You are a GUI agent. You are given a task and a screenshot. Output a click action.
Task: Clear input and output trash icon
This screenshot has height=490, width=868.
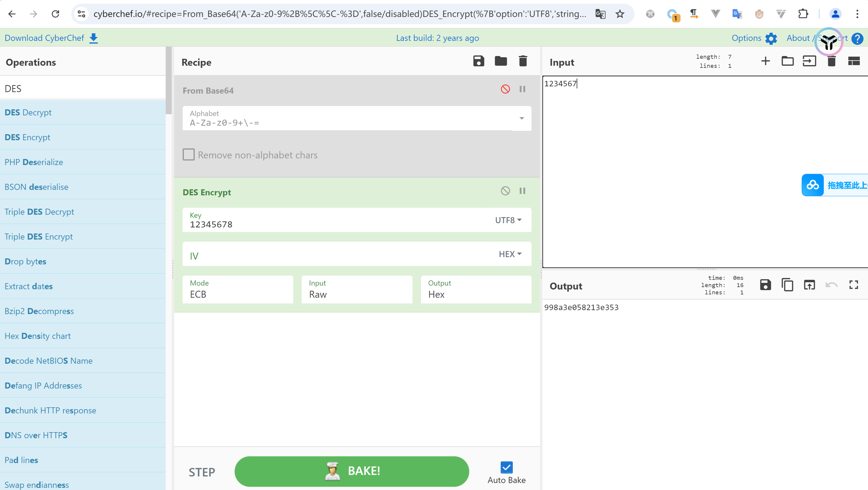[832, 61]
